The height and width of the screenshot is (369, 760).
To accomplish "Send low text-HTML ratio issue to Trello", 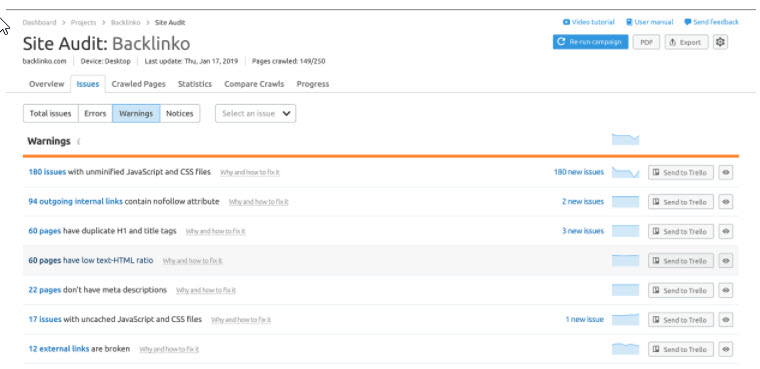I will pyautogui.click(x=681, y=261).
